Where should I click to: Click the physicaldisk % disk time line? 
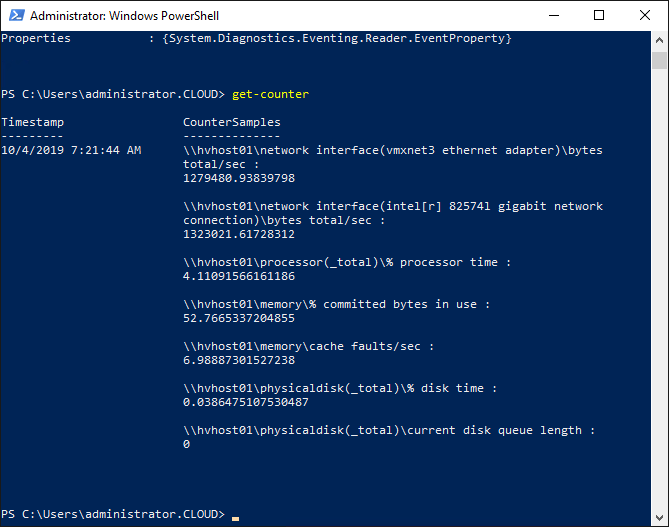click(x=340, y=388)
